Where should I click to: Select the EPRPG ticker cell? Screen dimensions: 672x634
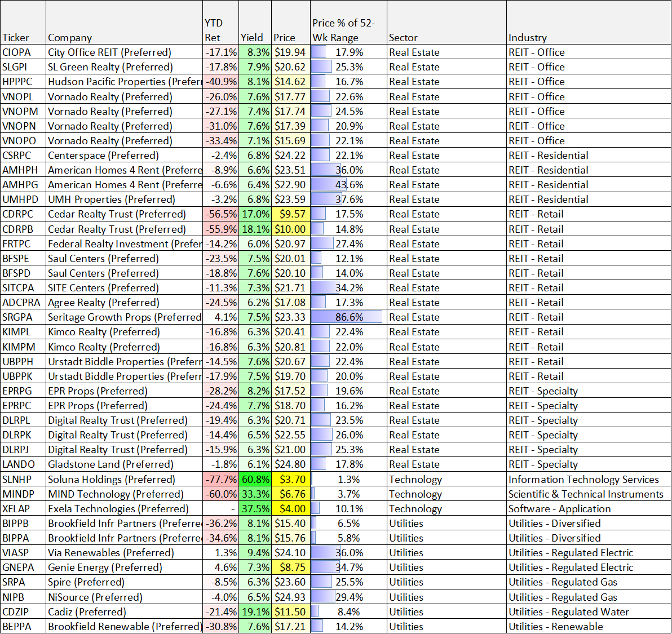pyautogui.click(x=23, y=391)
